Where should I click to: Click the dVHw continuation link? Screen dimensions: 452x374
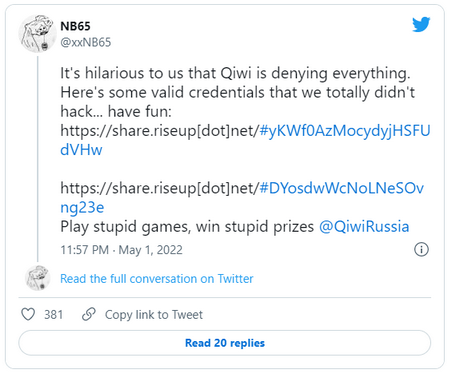(x=81, y=150)
